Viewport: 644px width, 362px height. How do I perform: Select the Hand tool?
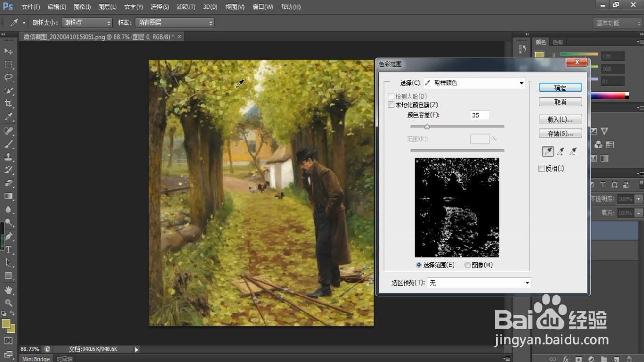(8, 290)
